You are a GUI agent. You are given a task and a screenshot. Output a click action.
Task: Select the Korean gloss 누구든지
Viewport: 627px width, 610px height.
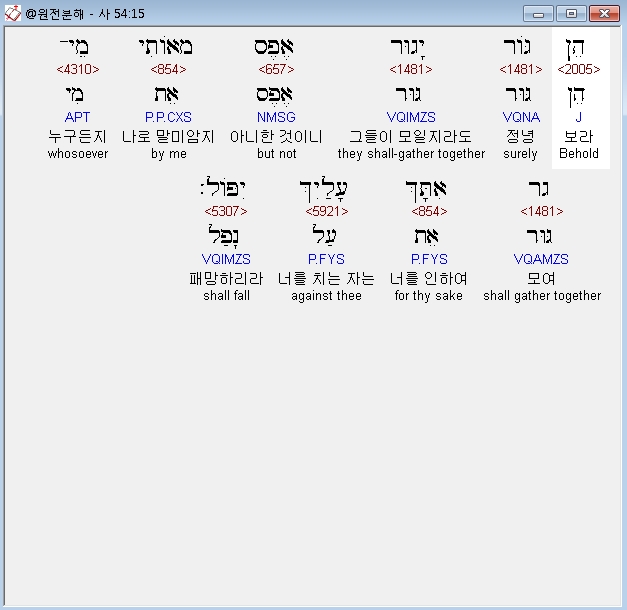point(78,136)
